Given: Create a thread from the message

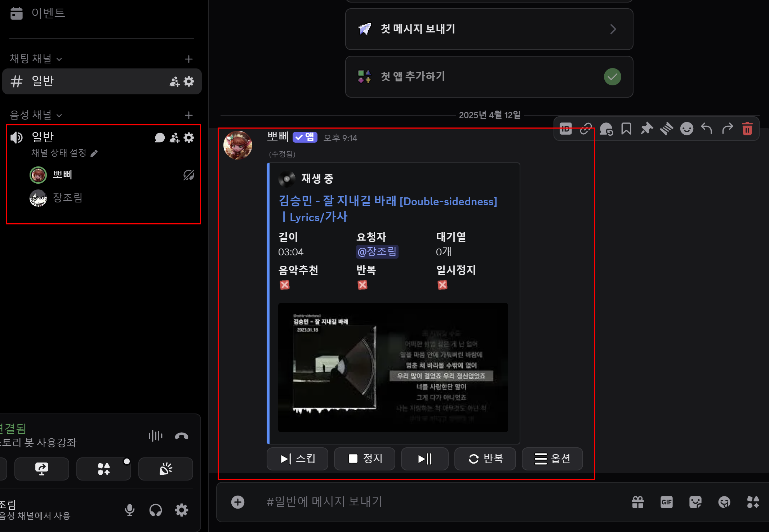Looking at the screenshot, I should point(667,129).
